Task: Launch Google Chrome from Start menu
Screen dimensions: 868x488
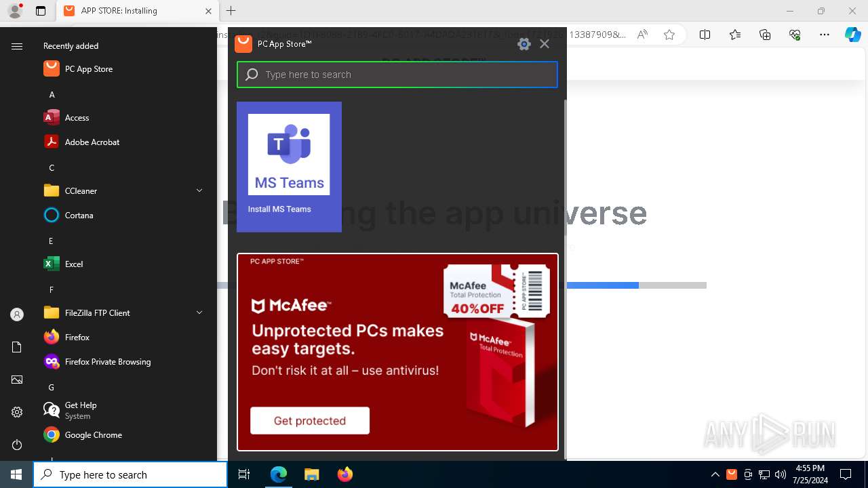Action: [123, 435]
